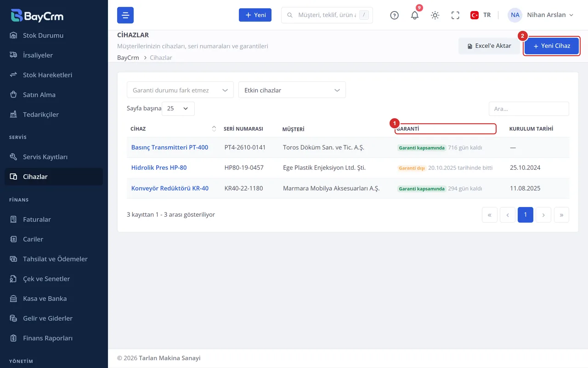
Task: Open the help question mark icon
Action: point(394,15)
